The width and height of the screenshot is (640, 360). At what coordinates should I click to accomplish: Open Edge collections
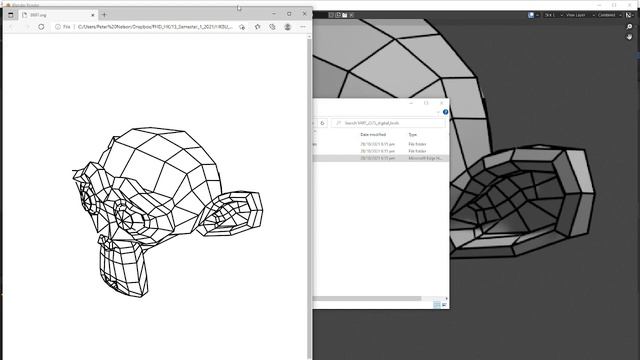click(272, 27)
